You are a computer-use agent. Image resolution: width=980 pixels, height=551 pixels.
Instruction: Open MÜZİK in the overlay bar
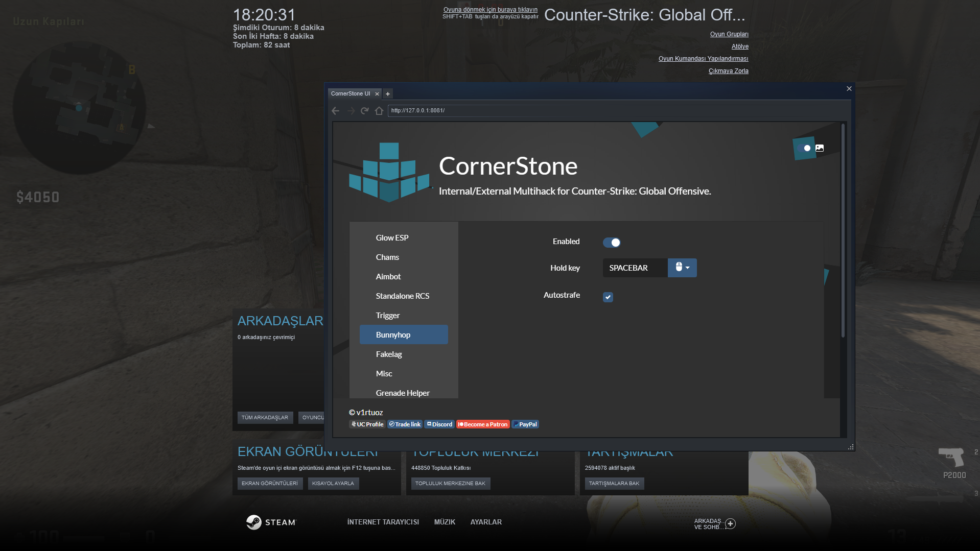[x=445, y=522]
